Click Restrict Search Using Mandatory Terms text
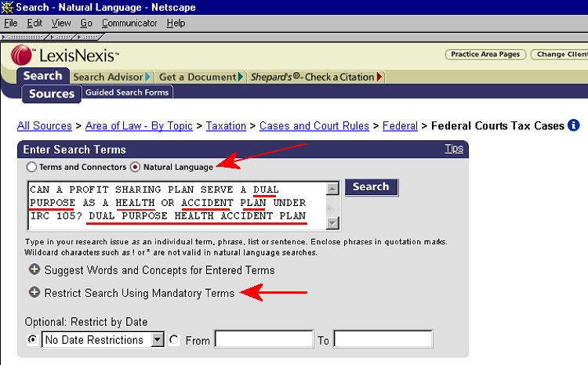 click(x=139, y=293)
